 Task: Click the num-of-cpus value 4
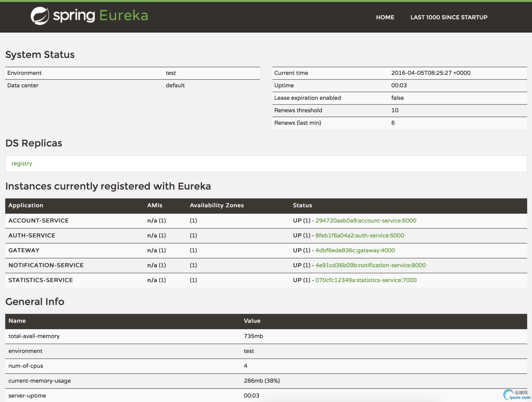pyautogui.click(x=245, y=366)
